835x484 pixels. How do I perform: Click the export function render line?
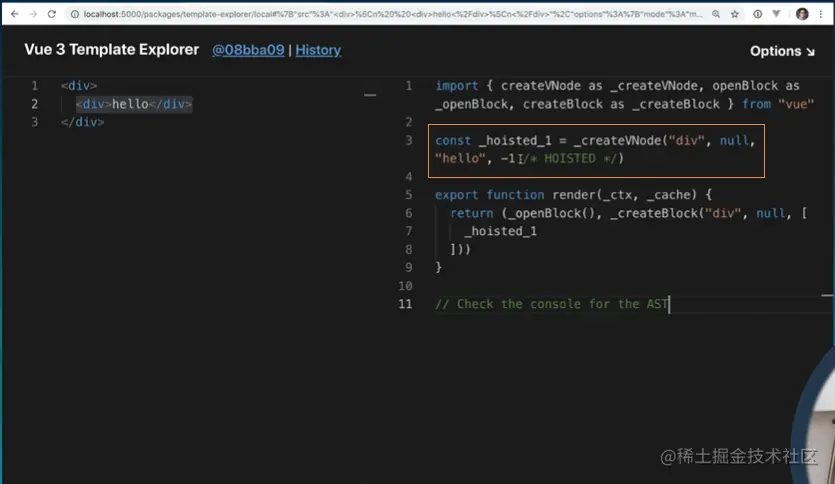573,195
